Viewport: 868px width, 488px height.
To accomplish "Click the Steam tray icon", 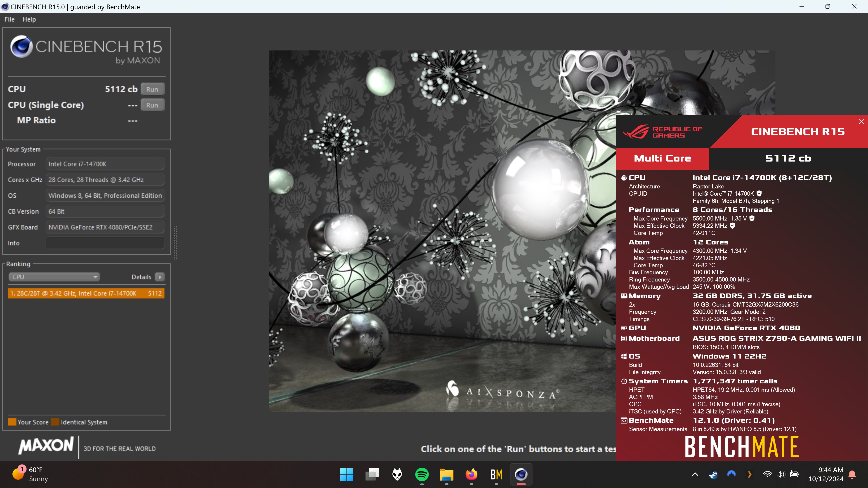I will click(x=713, y=474).
